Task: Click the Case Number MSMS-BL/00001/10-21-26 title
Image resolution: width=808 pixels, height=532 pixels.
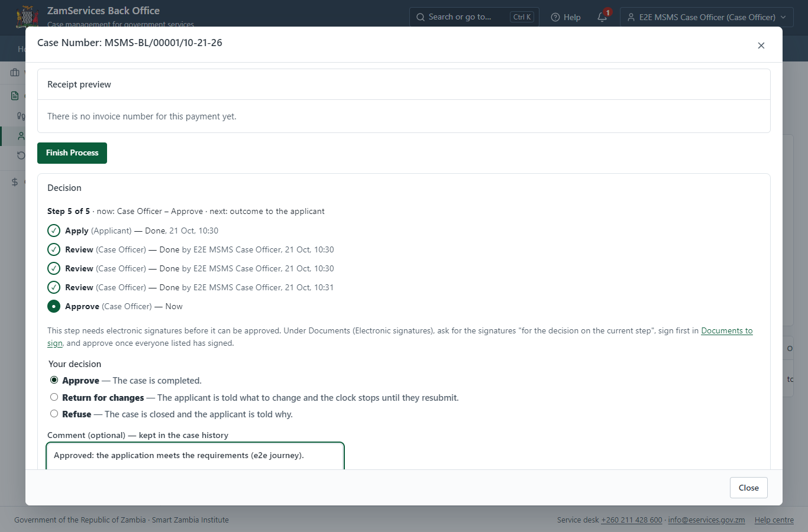Action: (130, 43)
